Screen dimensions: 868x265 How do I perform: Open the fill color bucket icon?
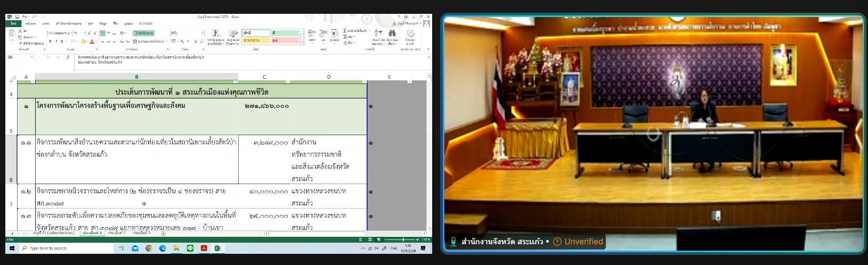83,41
